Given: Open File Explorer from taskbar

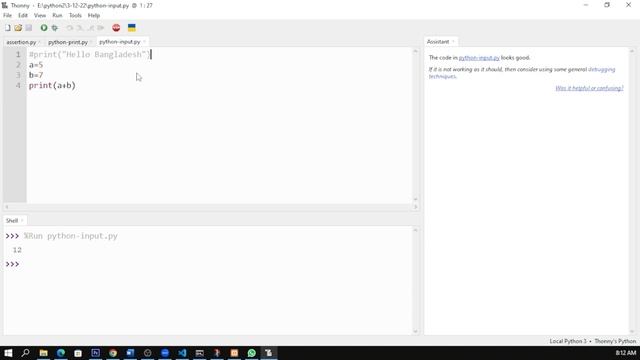Looking at the screenshot, I should pos(43,353).
